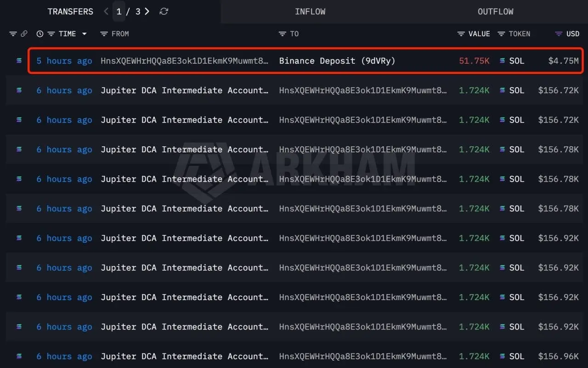
Task: Switch to the OUTFLOW tab
Action: point(495,11)
